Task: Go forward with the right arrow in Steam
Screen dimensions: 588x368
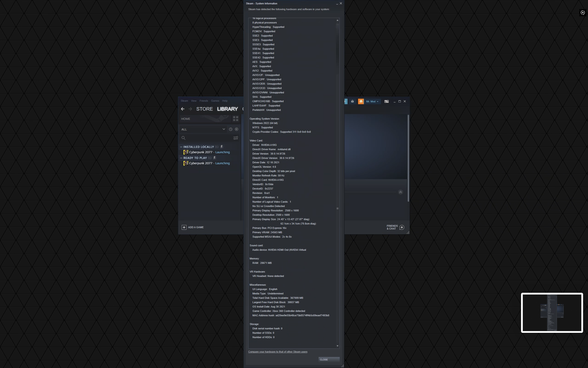Action: point(190,109)
